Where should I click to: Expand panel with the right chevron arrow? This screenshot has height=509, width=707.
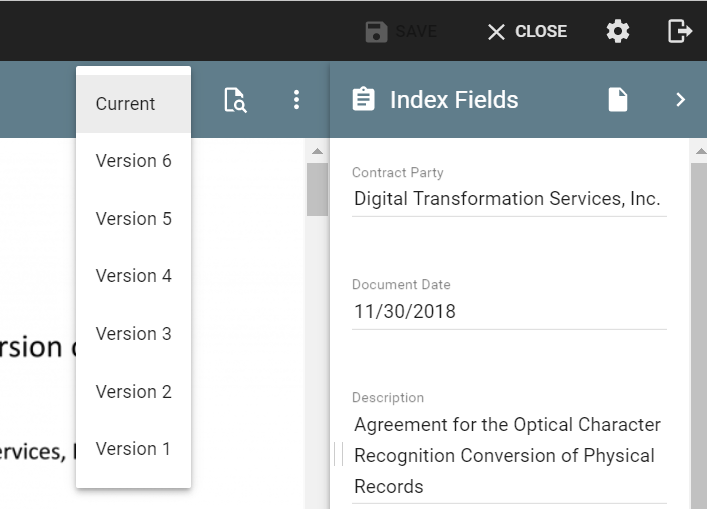point(681,100)
